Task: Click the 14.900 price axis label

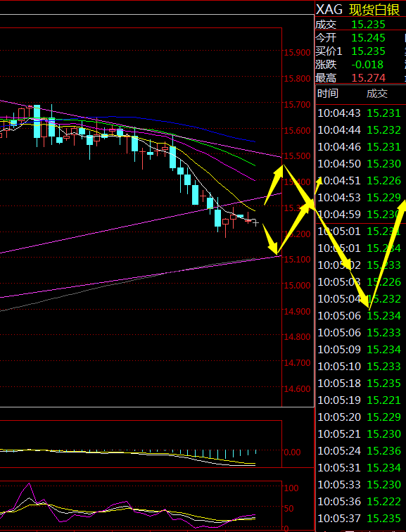Action: tap(297, 311)
